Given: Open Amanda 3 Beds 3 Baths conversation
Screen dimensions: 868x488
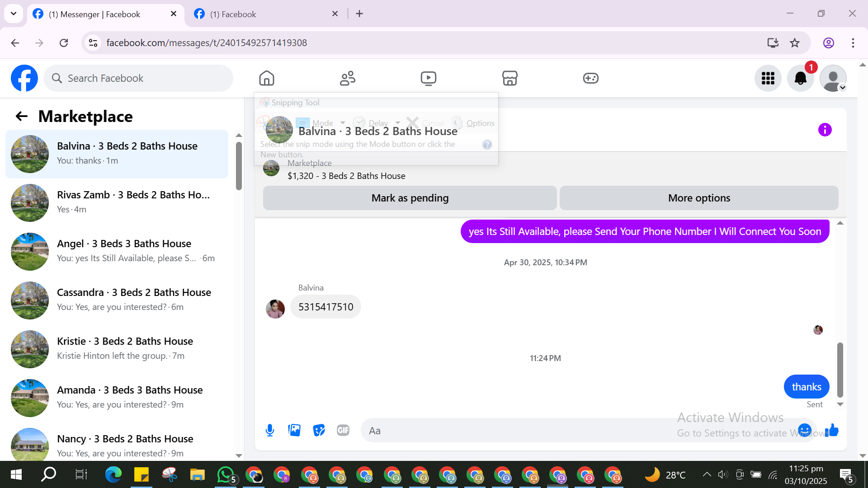Looking at the screenshot, I should click(x=117, y=398).
